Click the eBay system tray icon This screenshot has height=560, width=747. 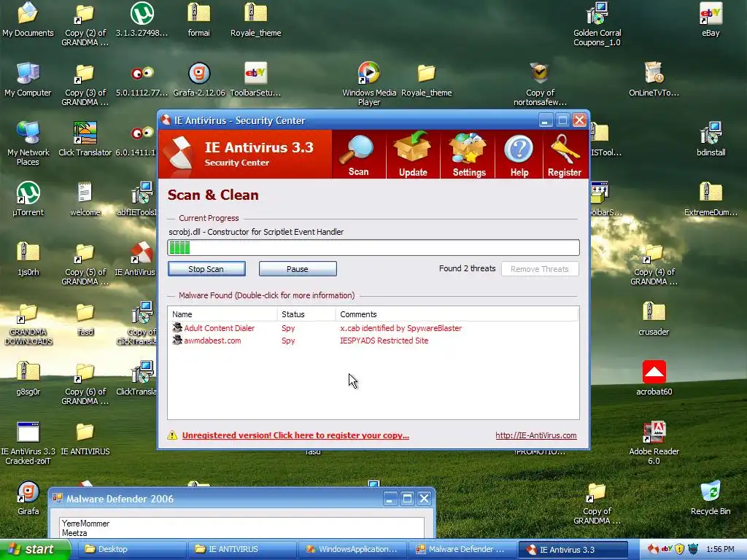point(667,549)
